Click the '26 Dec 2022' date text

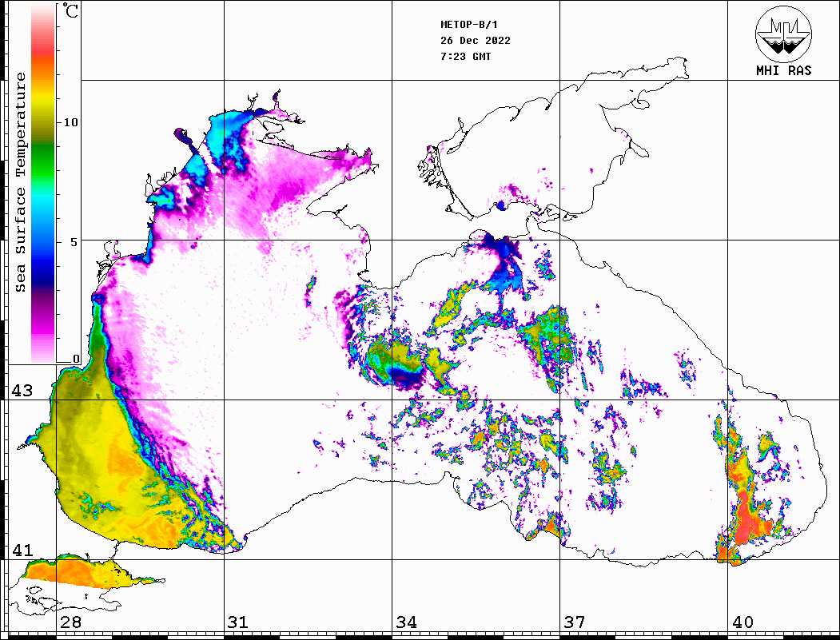coord(476,41)
